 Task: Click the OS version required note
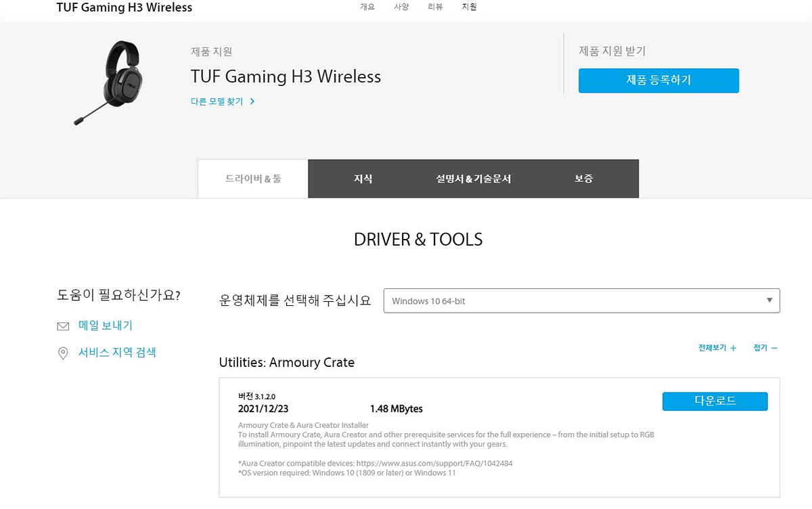[347, 473]
